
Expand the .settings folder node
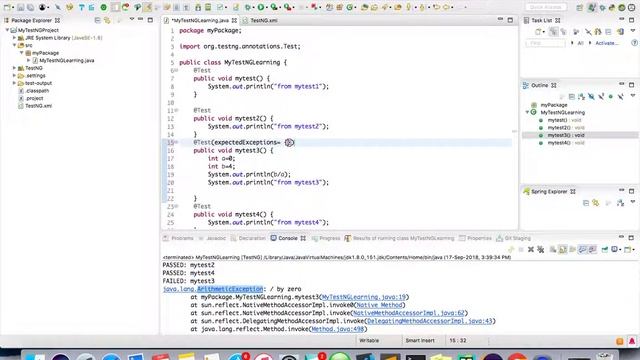click(x=14, y=76)
